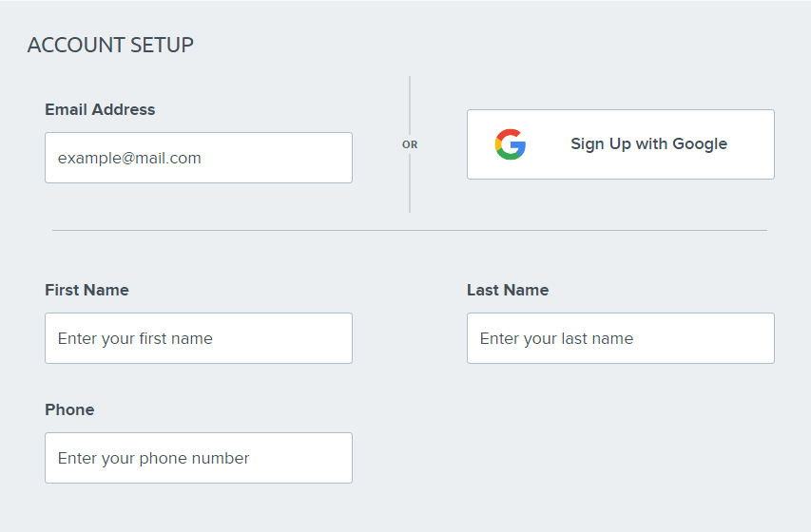This screenshot has width=811, height=532.
Task: Click the horizontal divider below the email section
Action: click(409, 230)
